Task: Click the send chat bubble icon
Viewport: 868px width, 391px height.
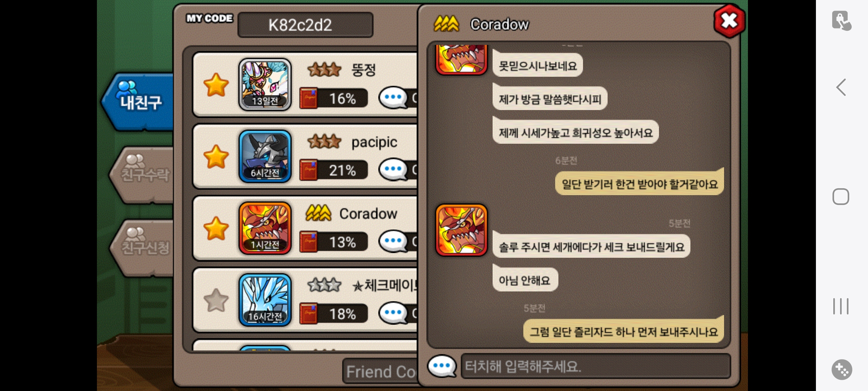Action: tap(442, 366)
